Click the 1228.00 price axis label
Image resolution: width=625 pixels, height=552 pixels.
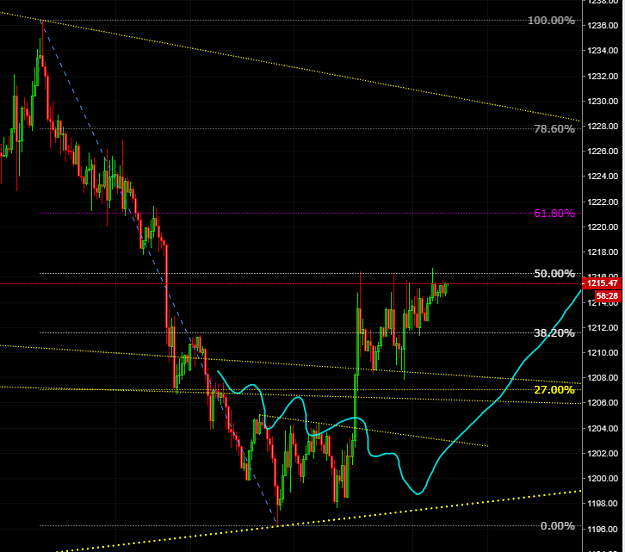(x=602, y=126)
